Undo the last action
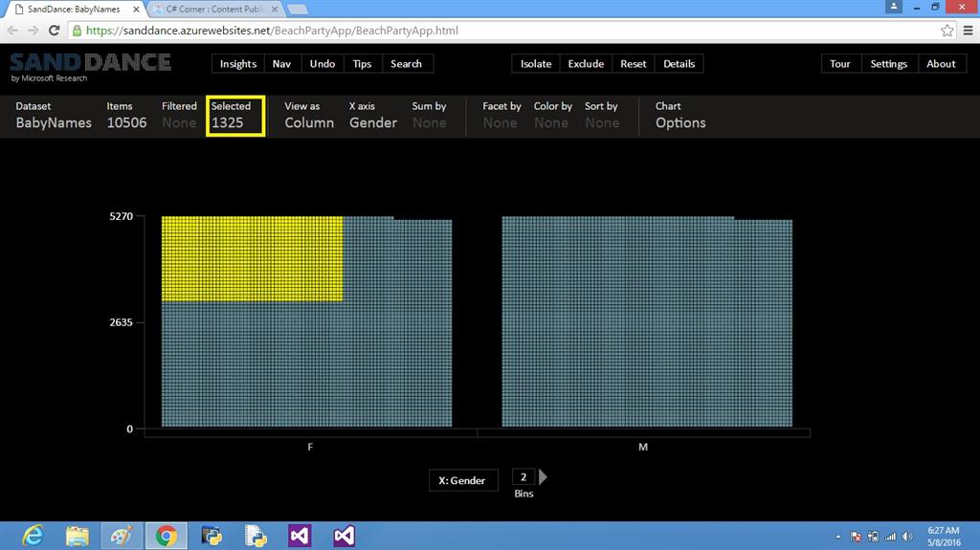 (323, 64)
